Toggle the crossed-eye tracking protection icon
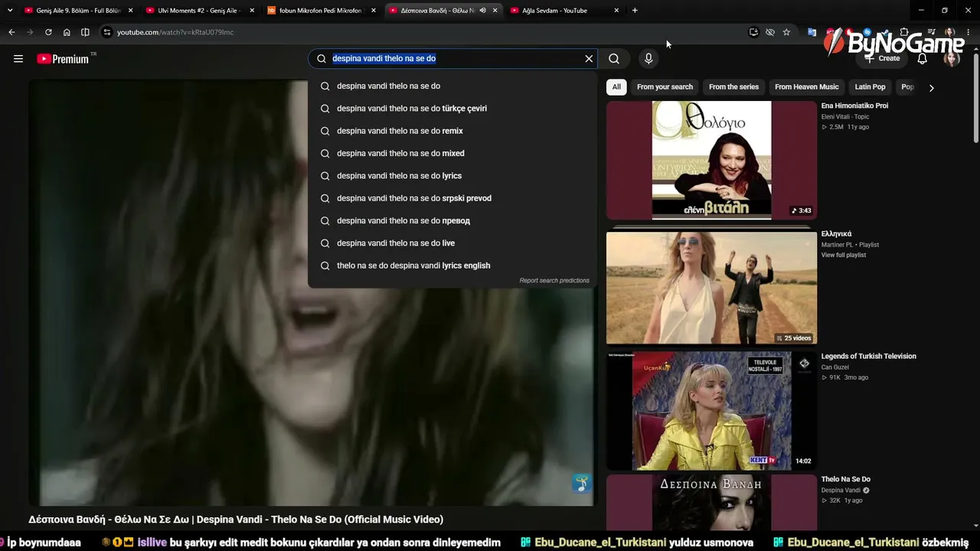This screenshot has height=551, width=980. (770, 32)
